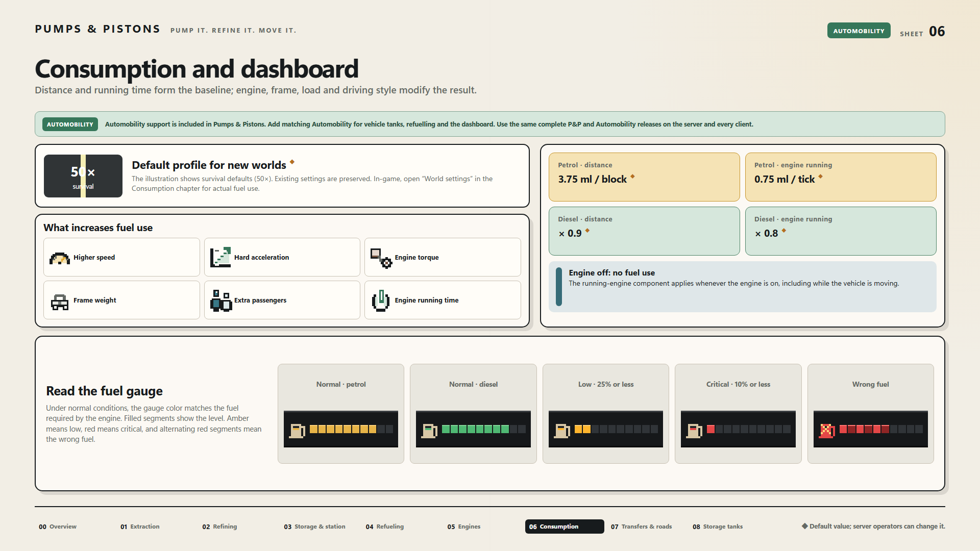Click the Diesel distance card
The height and width of the screenshot is (551, 980).
point(644,231)
